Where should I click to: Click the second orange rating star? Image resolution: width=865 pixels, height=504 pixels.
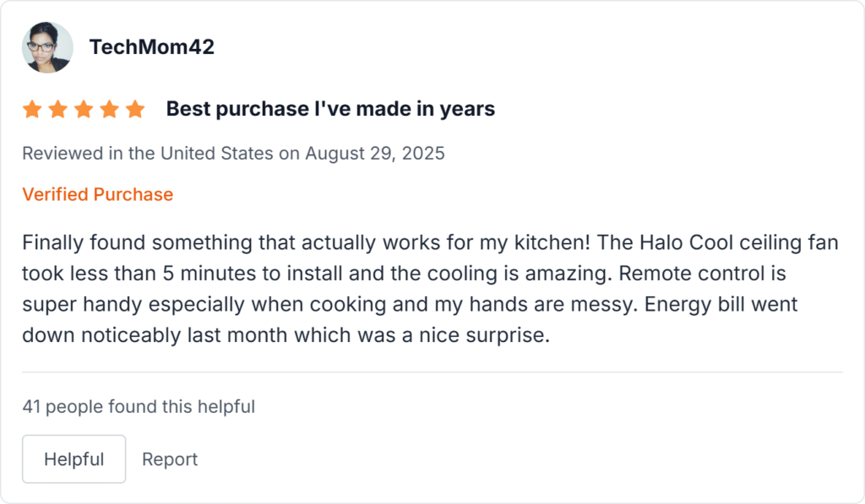(x=57, y=109)
